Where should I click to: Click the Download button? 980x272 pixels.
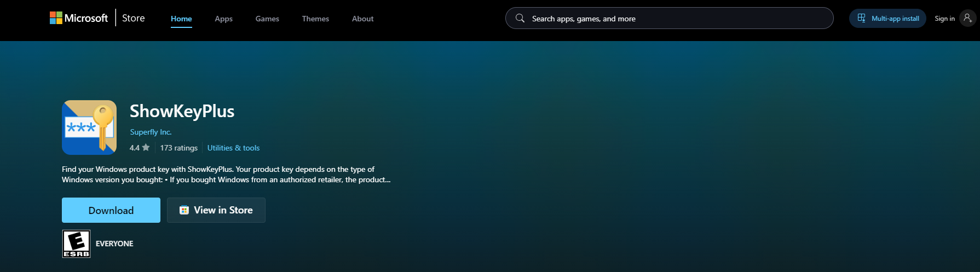(111, 210)
